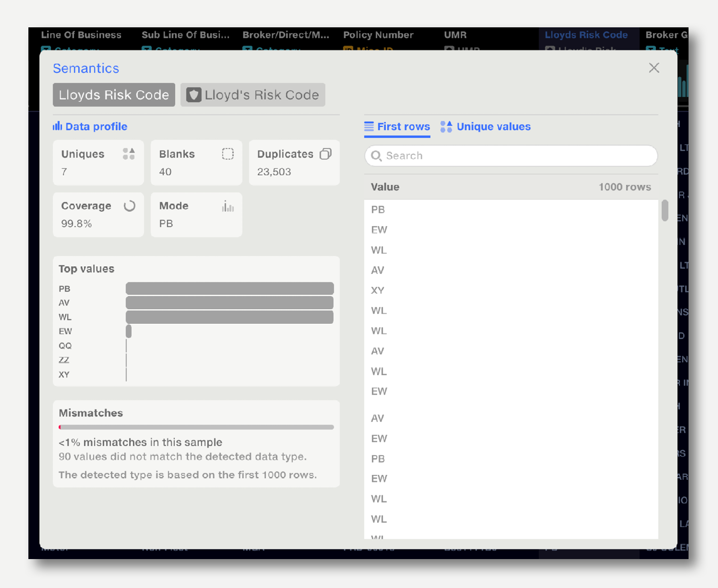Select Policy Number column header in background table

coord(378,35)
